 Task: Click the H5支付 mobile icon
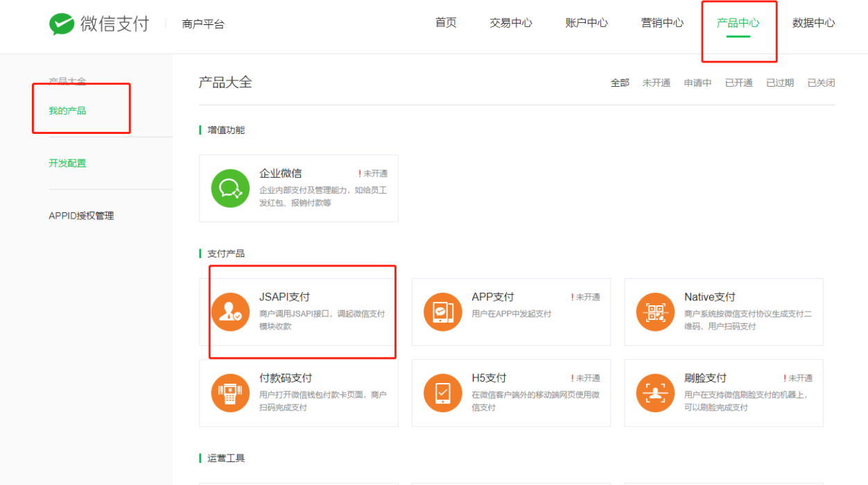[x=442, y=393]
